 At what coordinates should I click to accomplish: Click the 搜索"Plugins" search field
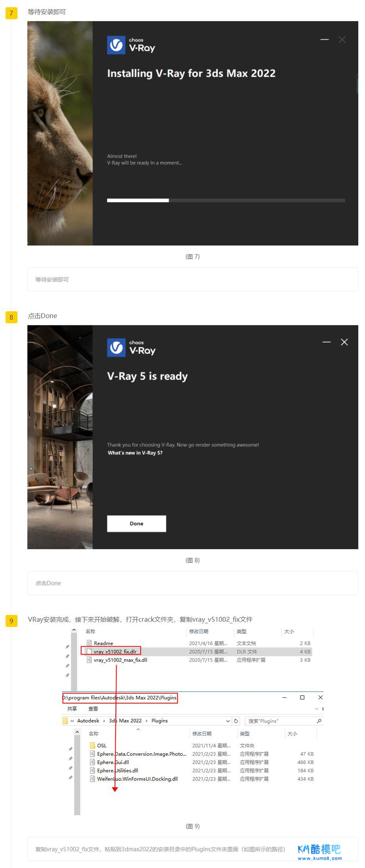(x=280, y=721)
